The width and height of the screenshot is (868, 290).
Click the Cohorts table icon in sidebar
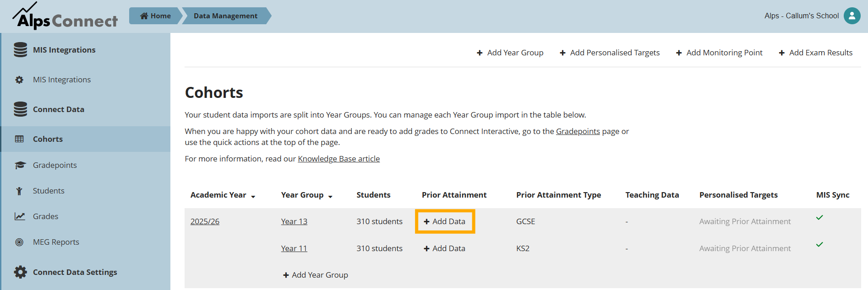[x=19, y=139]
